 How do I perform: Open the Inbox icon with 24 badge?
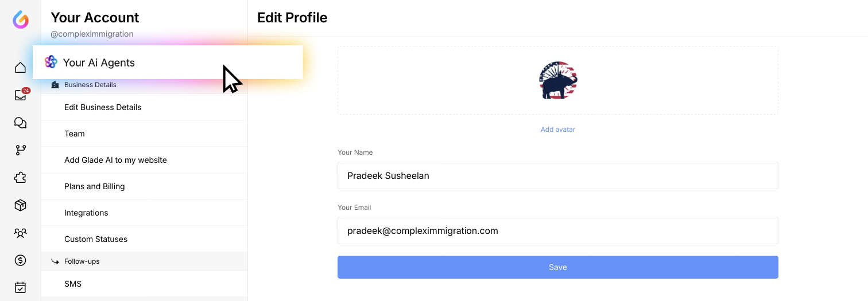coord(21,95)
